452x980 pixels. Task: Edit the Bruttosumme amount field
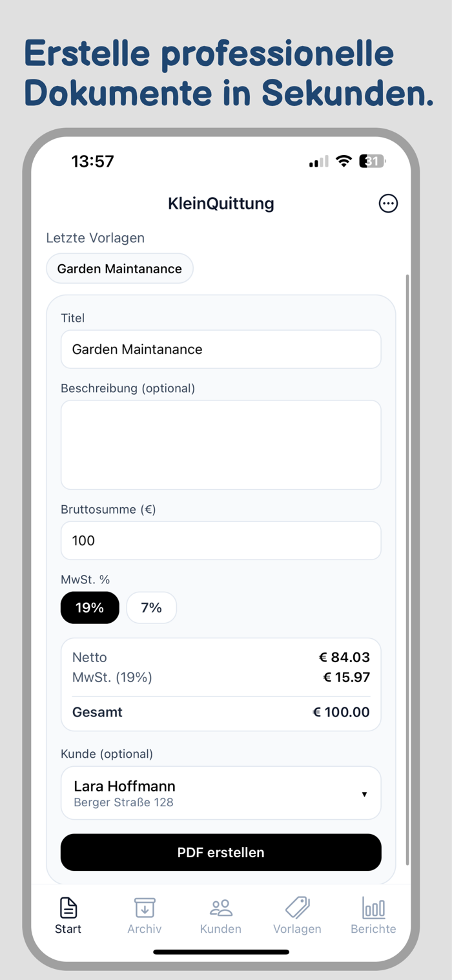point(221,541)
